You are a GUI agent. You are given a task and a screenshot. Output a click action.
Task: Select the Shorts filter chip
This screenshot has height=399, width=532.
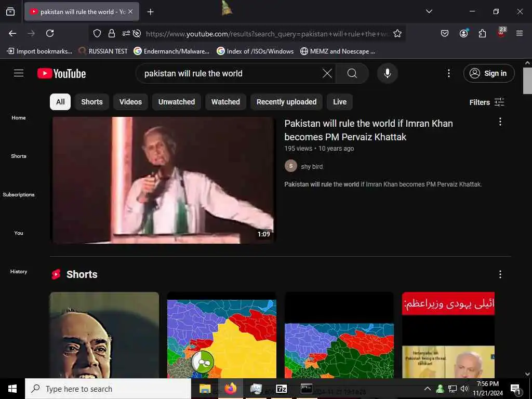point(92,102)
